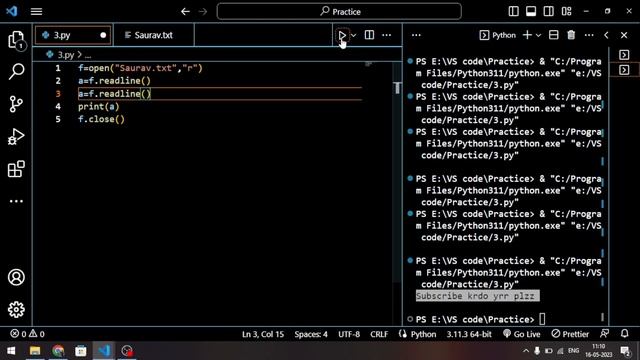The image size is (640, 360).
Task: Open the Source Control view
Action: point(16,104)
